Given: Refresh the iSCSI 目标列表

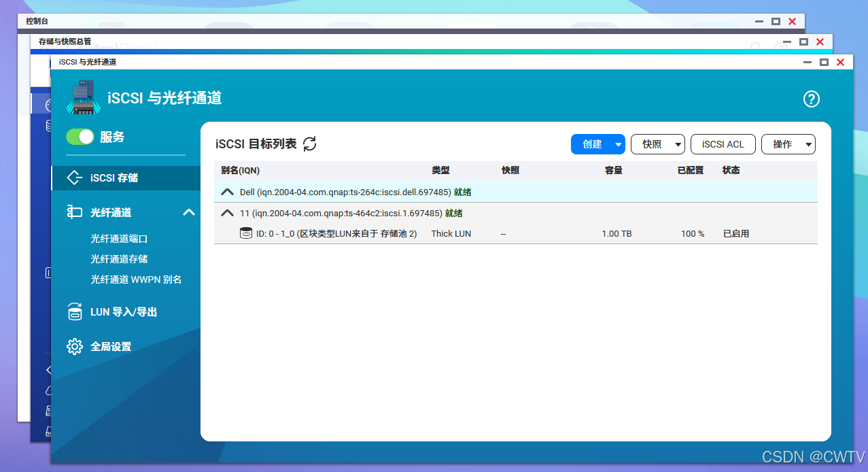Looking at the screenshot, I should tap(310, 144).
